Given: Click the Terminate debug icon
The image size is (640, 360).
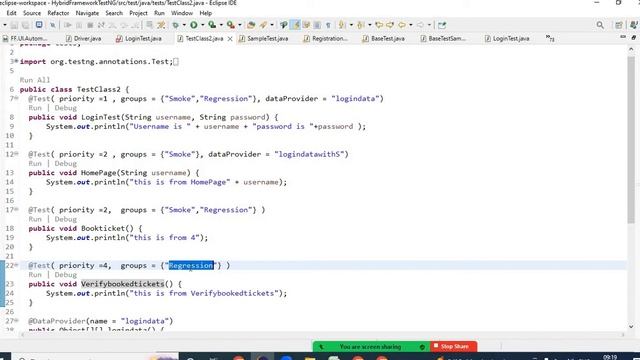Looking at the screenshot, I should coord(90,25).
